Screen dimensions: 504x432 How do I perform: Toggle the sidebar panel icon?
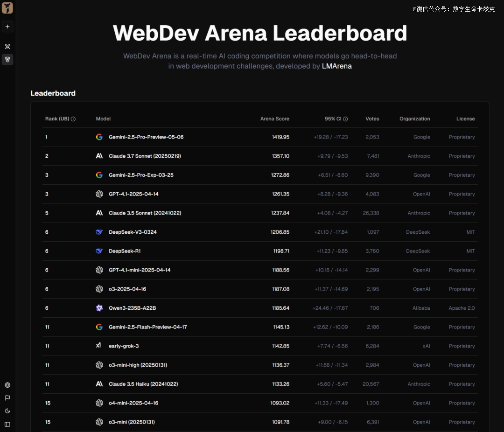click(7, 424)
